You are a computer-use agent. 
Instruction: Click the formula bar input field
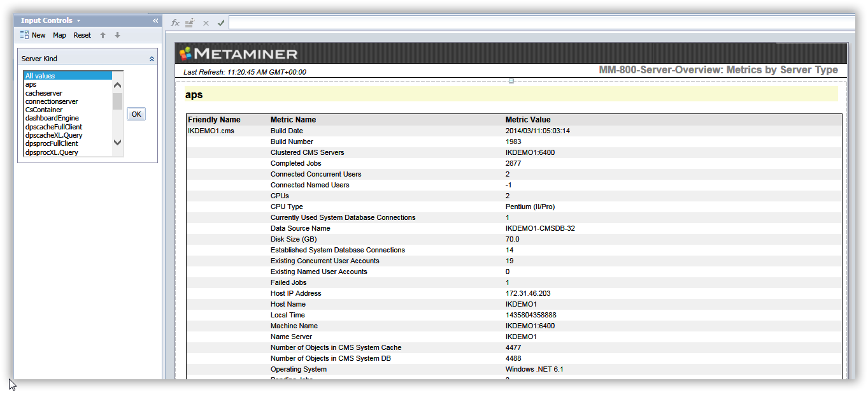point(541,23)
